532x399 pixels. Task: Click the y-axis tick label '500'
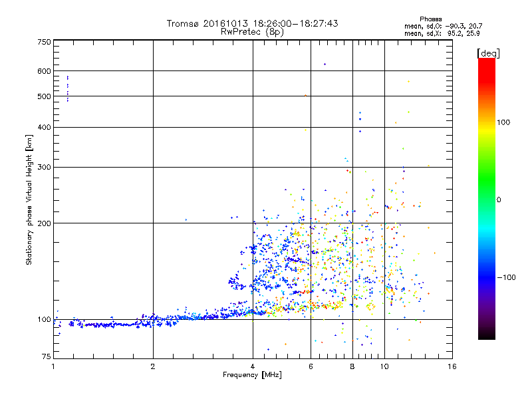(44, 96)
